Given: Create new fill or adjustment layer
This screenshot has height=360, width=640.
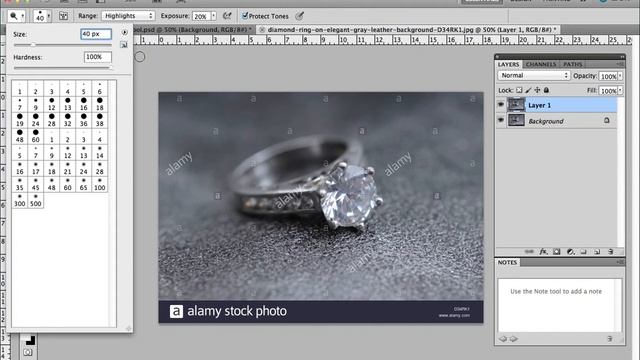Looking at the screenshot, I should (x=570, y=251).
